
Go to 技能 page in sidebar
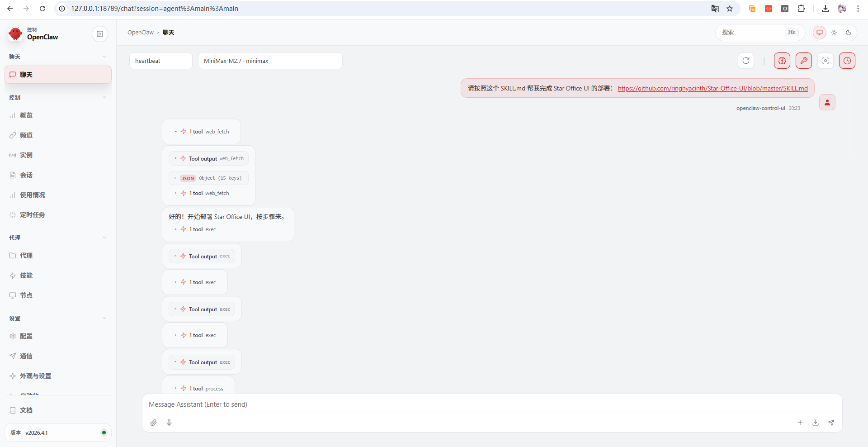26,276
